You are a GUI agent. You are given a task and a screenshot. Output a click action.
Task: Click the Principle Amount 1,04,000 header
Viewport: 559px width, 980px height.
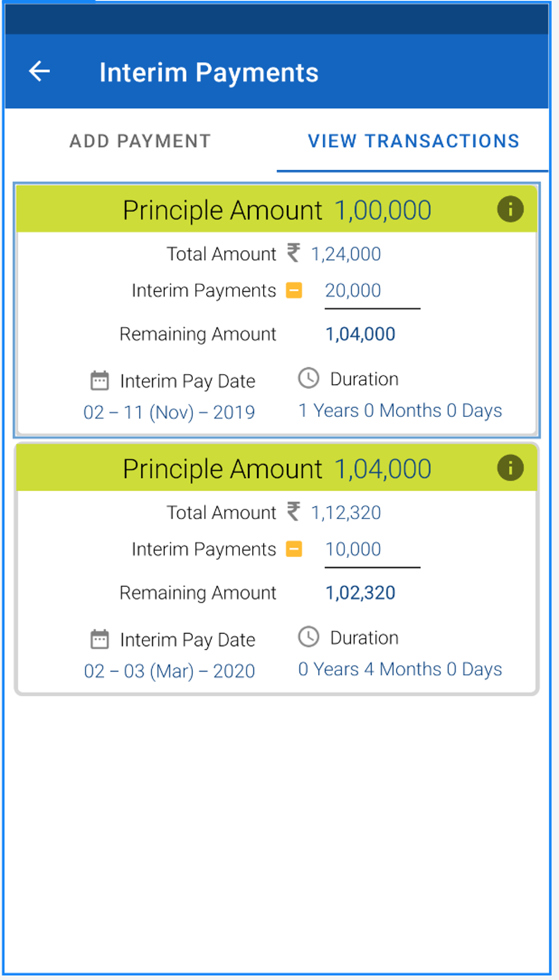click(x=277, y=469)
